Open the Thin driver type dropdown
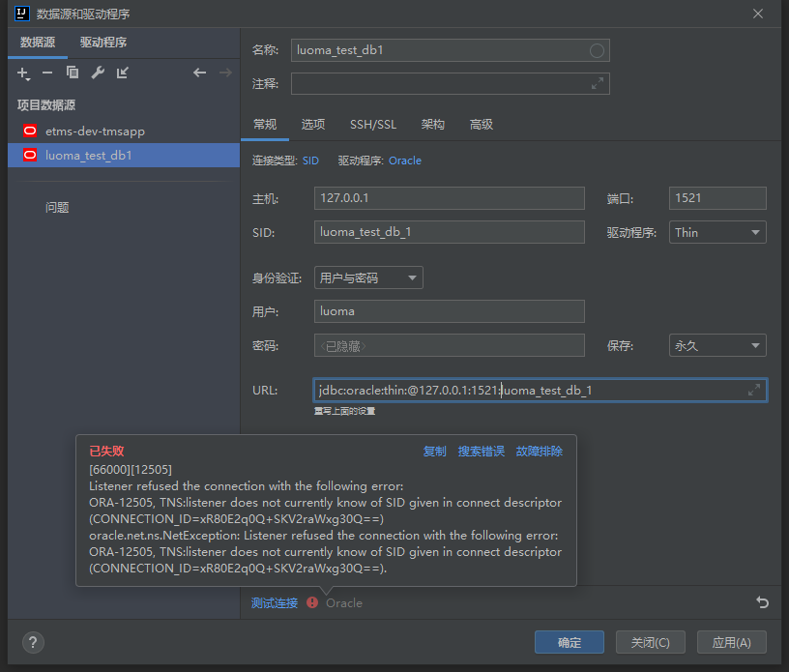The height and width of the screenshot is (672, 789). tap(717, 232)
